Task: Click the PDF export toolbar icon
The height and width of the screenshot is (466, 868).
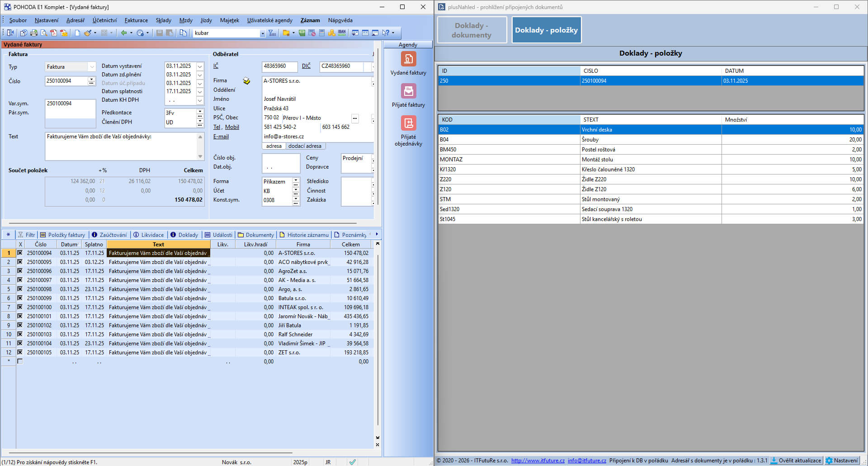Action: 54,33
